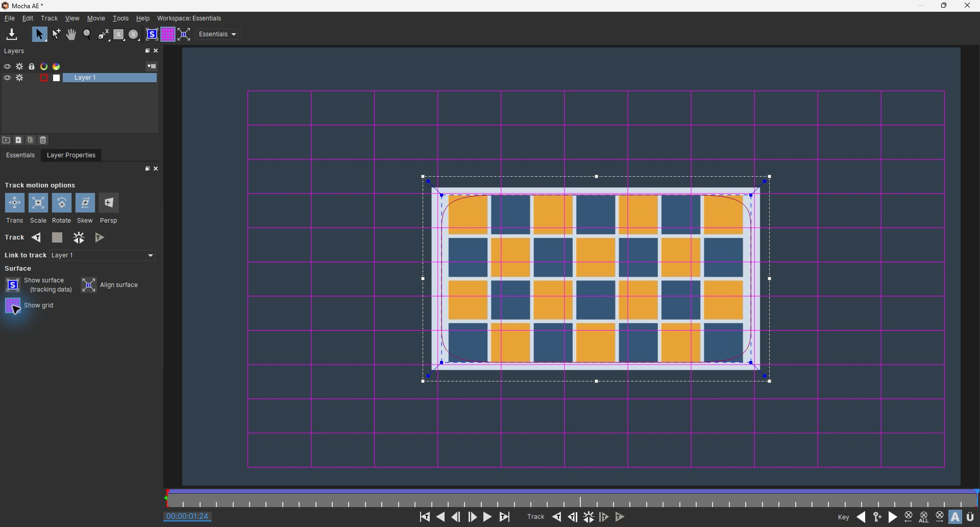Toggle the grid button in toolbar
This screenshot has width=980, height=527.
[x=168, y=34]
